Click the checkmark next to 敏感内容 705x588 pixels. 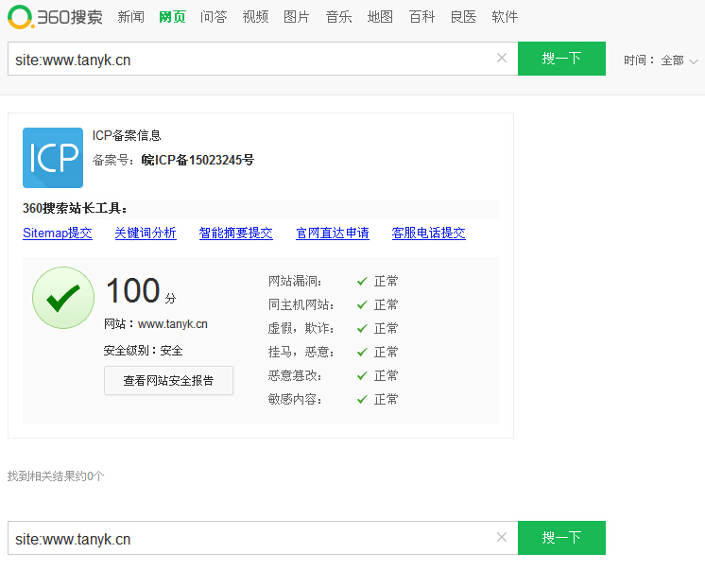click(x=362, y=399)
